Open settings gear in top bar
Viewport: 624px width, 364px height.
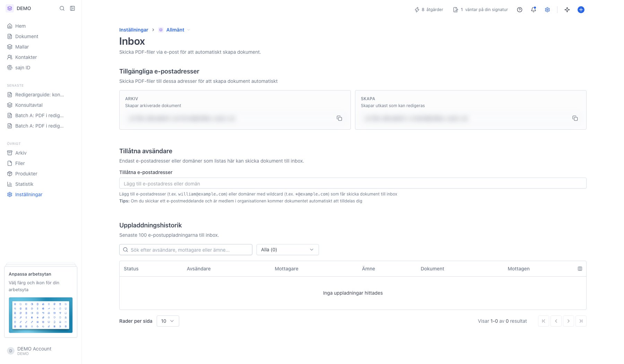tap(547, 10)
